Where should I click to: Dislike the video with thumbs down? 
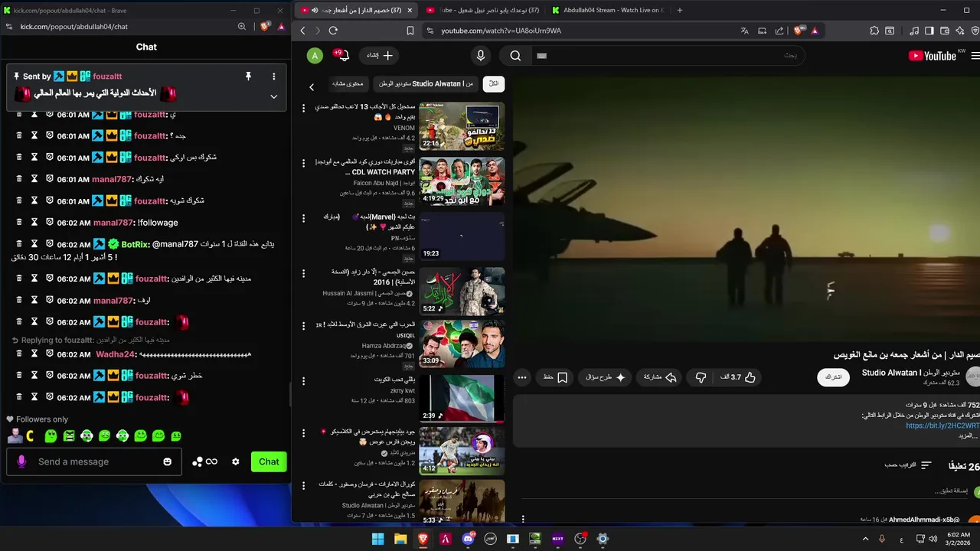[x=701, y=377]
